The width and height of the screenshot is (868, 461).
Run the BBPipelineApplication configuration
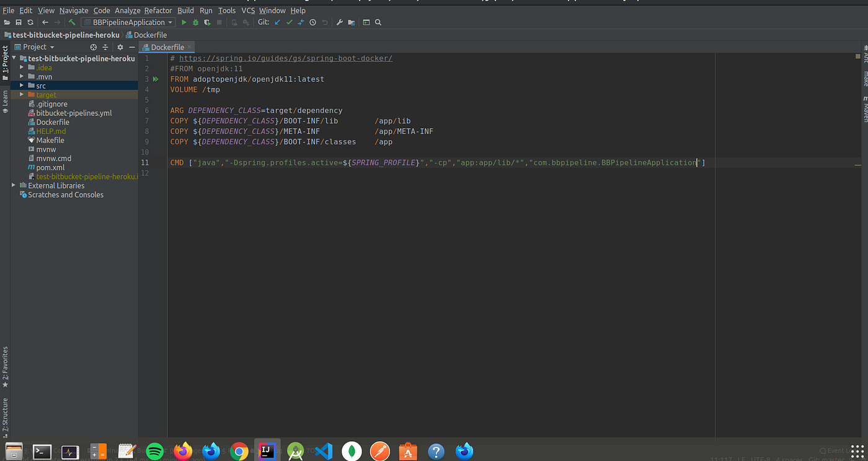(x=184, y=22)
